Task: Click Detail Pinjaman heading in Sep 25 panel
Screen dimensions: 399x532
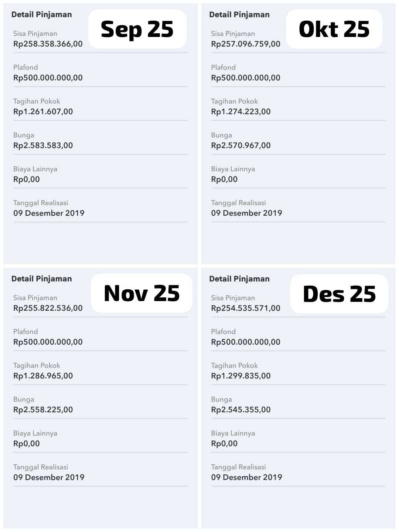Action: tap(42, 15)
